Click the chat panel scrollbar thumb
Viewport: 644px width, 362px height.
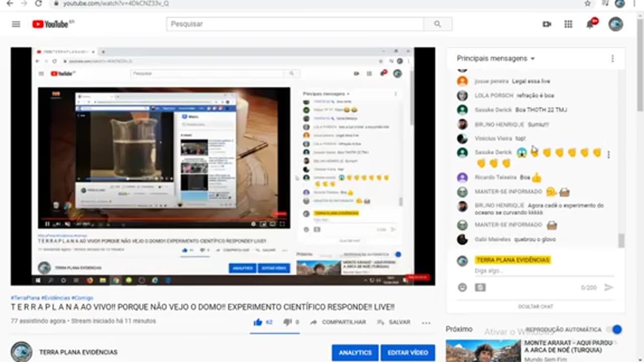621,240
